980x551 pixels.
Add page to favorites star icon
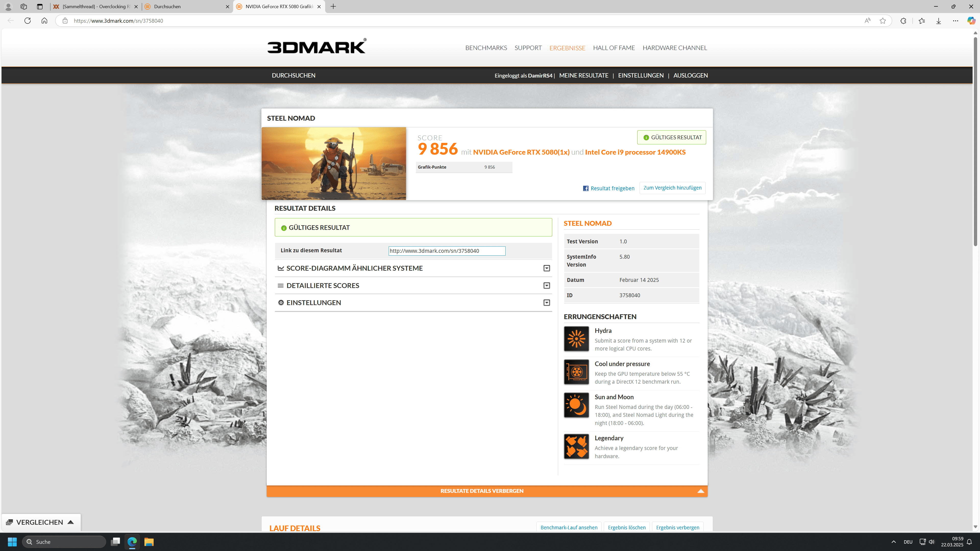click(x=883, y=21)
